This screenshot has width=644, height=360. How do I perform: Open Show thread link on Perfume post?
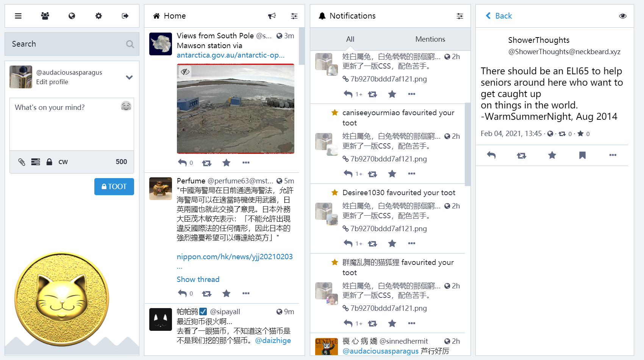(x=198, y=279)
